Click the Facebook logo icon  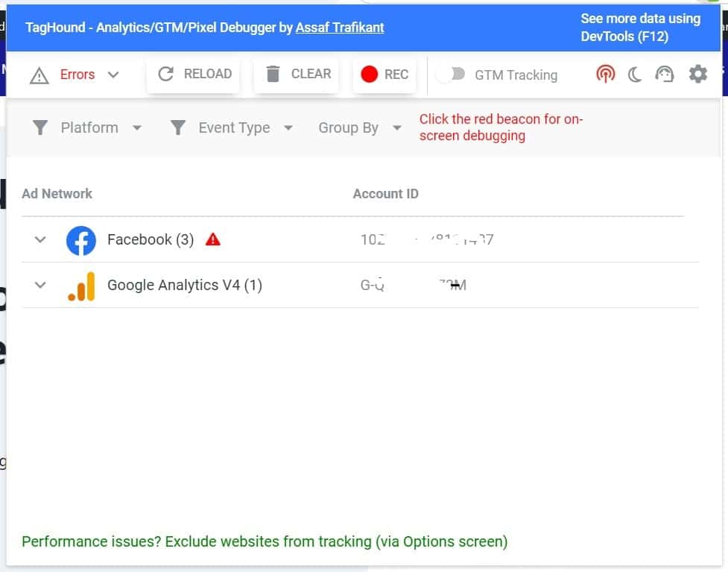pos(80,240)
